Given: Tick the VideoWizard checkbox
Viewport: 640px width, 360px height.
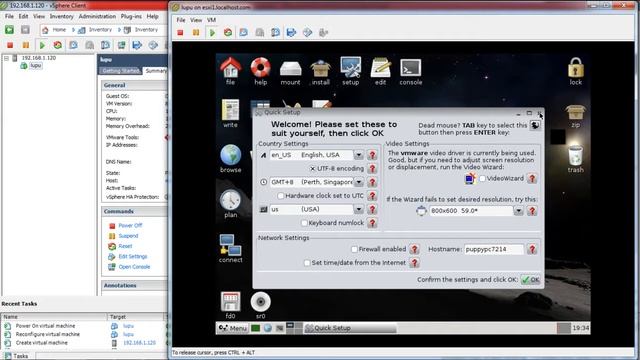Looking at the screenshot, I should [482, 178].
